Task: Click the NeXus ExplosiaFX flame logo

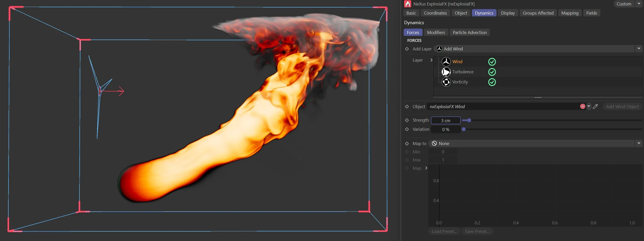Action: [408, 4]
